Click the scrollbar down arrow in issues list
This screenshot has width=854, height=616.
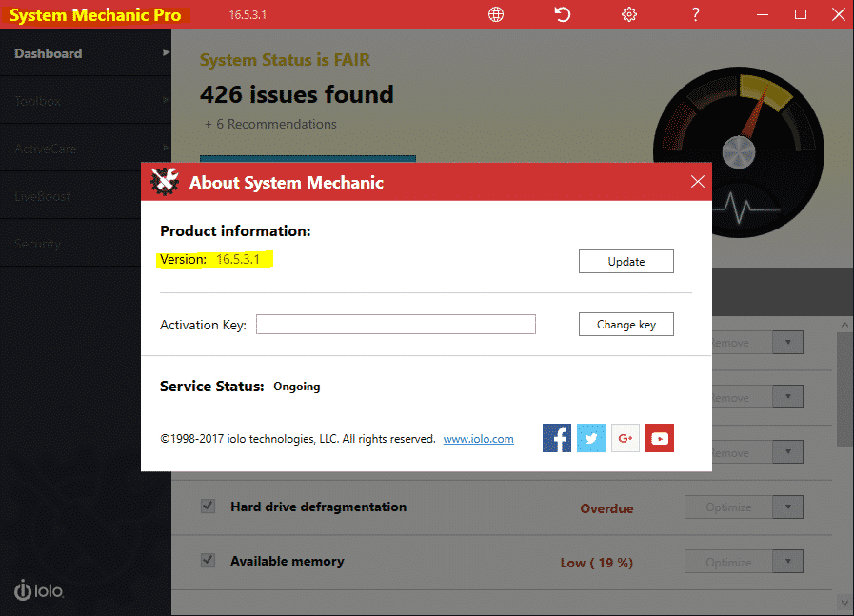click(844, 603)
